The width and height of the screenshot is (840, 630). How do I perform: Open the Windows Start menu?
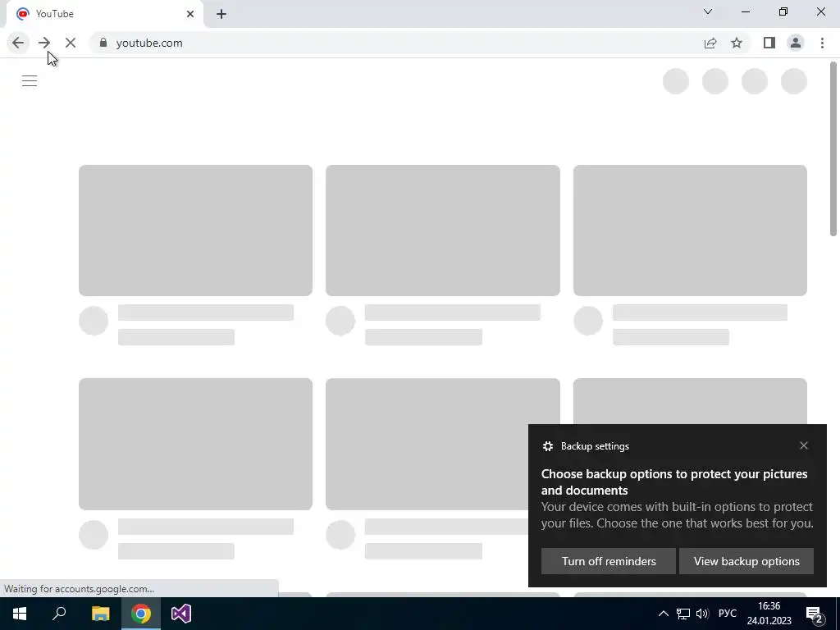pyautogui.click(x=20, y=614)
